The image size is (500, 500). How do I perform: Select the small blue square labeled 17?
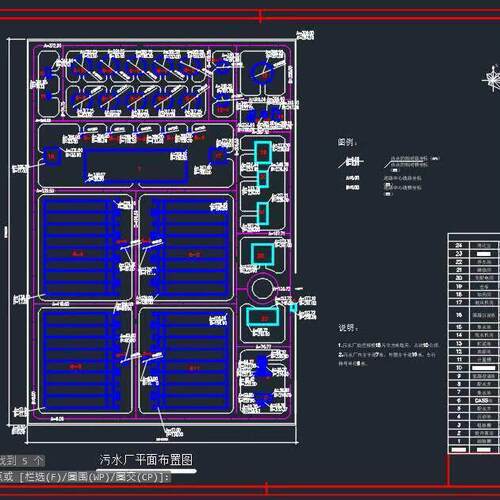[x=218, y=156]
